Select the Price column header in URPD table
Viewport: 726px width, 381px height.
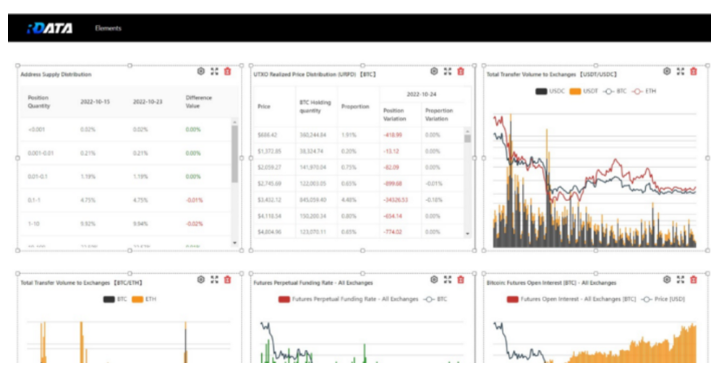(x=264, y=106)
